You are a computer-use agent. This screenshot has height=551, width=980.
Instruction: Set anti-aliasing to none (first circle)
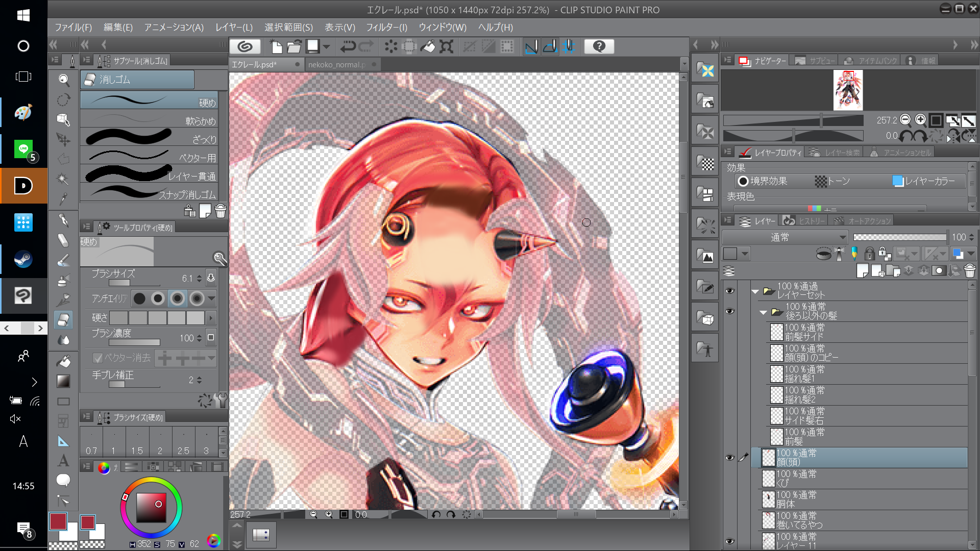point(139,298)
